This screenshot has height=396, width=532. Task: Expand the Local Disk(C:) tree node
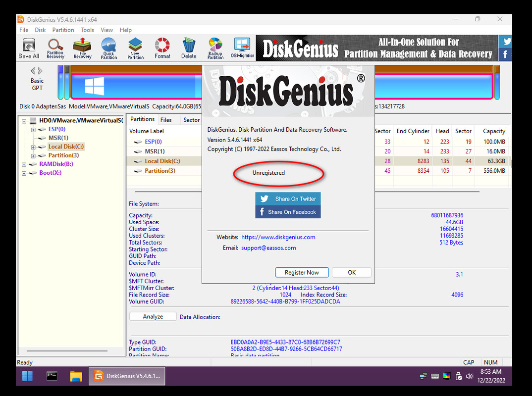tap(33, 147)
